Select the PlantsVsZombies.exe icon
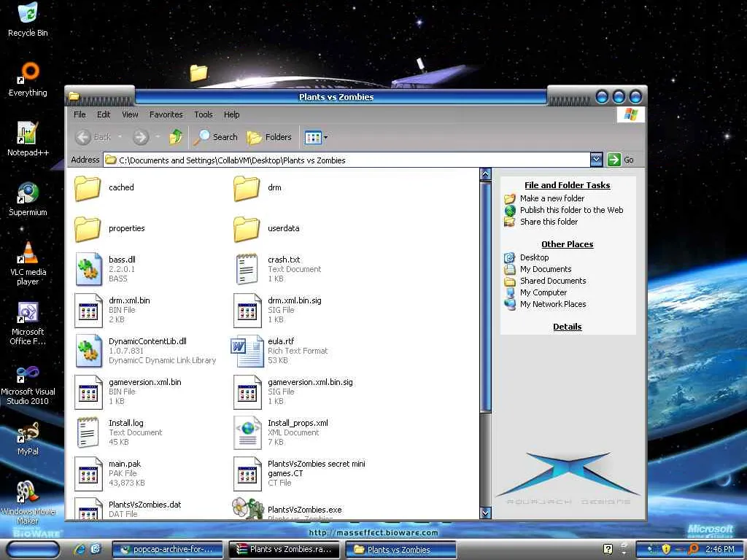 248,508
